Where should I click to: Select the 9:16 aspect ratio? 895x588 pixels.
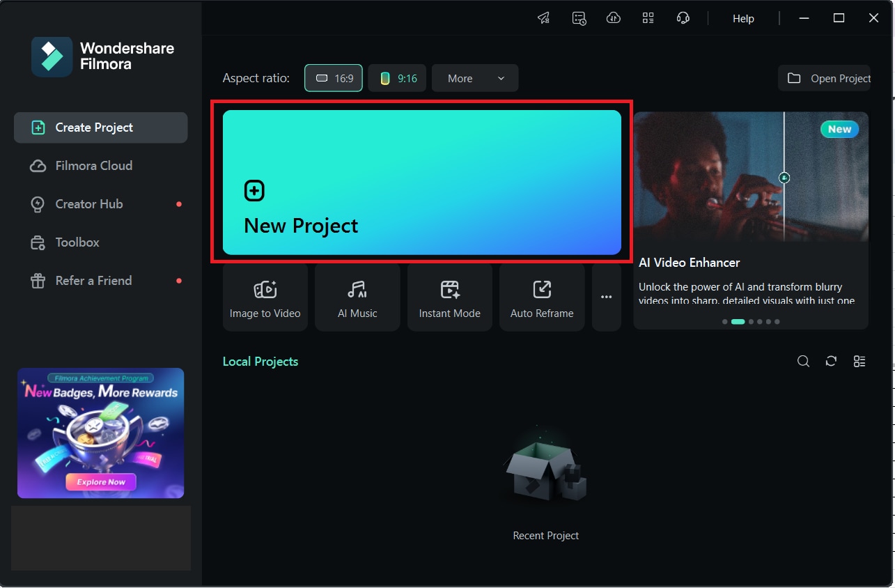tap(397, 78)
